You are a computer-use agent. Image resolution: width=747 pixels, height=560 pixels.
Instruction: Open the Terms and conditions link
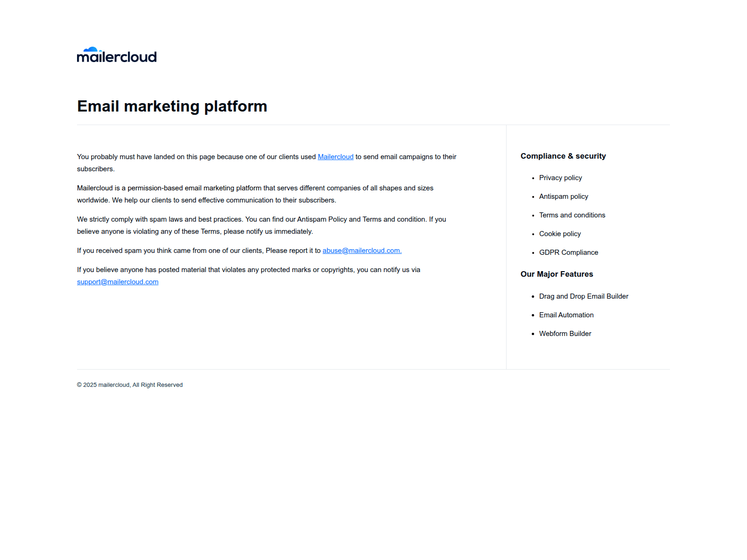[572, 215]
